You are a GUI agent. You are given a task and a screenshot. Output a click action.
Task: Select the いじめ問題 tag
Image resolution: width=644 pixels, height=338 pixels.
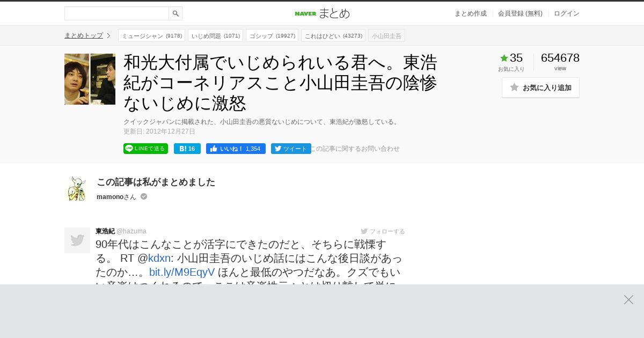tap(215, 36)
